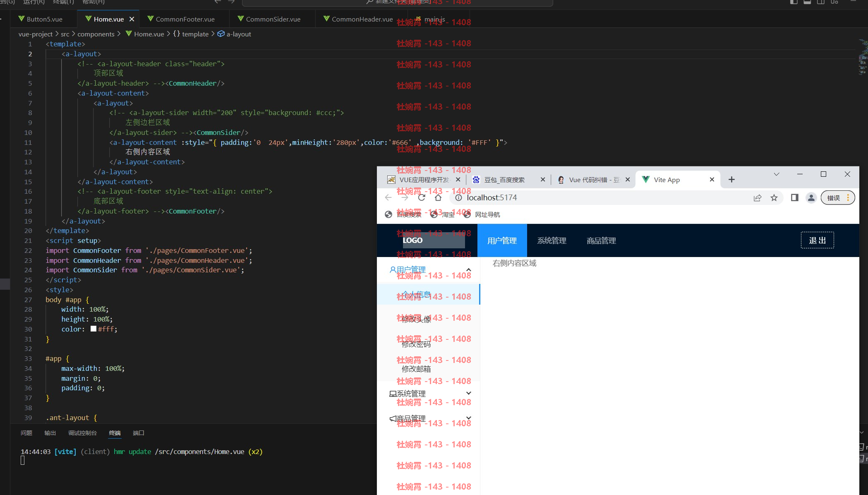Switch to the VUE应用程序开发 browser tab
Image resolution: width=868 pixels, height=495 pixels.
pyautogui.click(x=423, y=180)
